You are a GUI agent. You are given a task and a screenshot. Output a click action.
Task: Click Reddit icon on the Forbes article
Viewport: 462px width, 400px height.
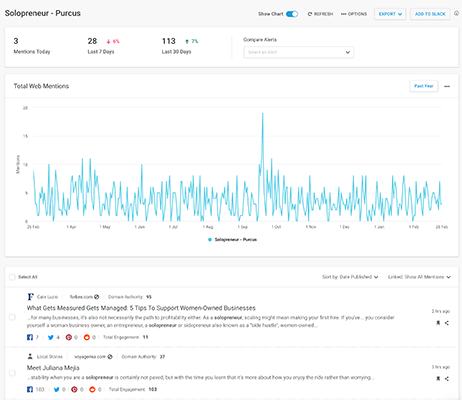click(x=87, y=337)
